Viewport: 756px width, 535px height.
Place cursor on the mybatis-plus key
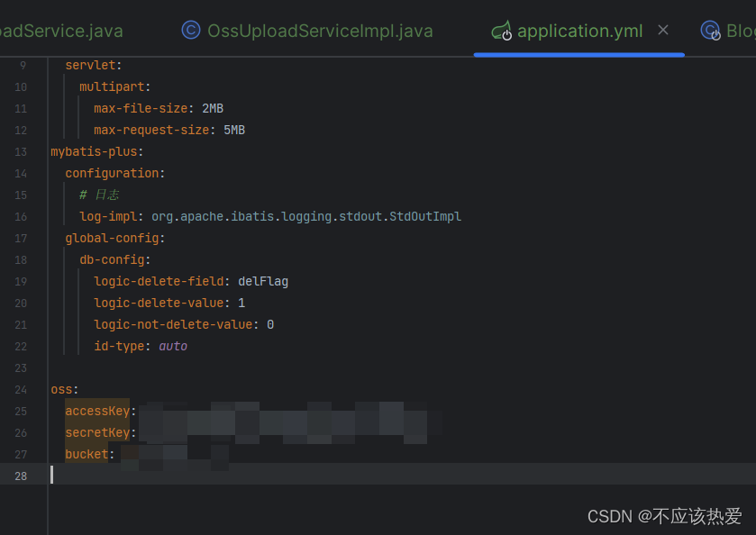(x=90, y=151)
